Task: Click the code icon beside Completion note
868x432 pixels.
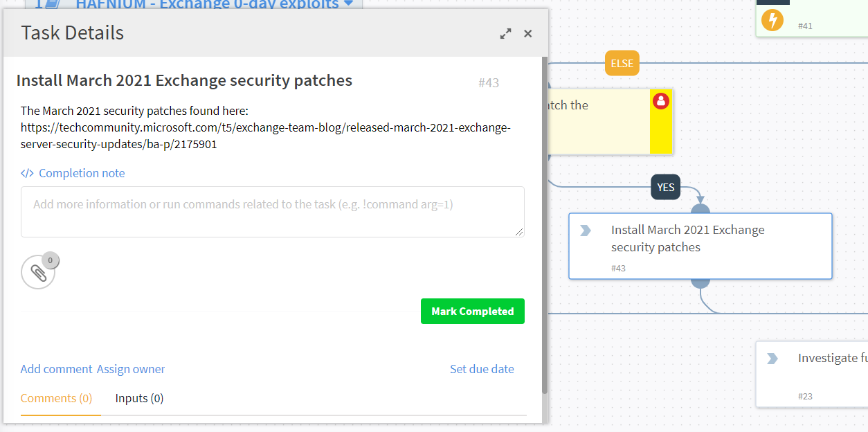Action: tap(27, 173)
